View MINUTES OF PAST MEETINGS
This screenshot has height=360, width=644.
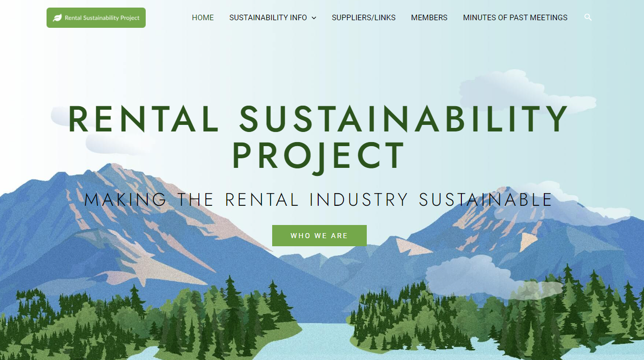pyautogui.click(x=515, y=18)
